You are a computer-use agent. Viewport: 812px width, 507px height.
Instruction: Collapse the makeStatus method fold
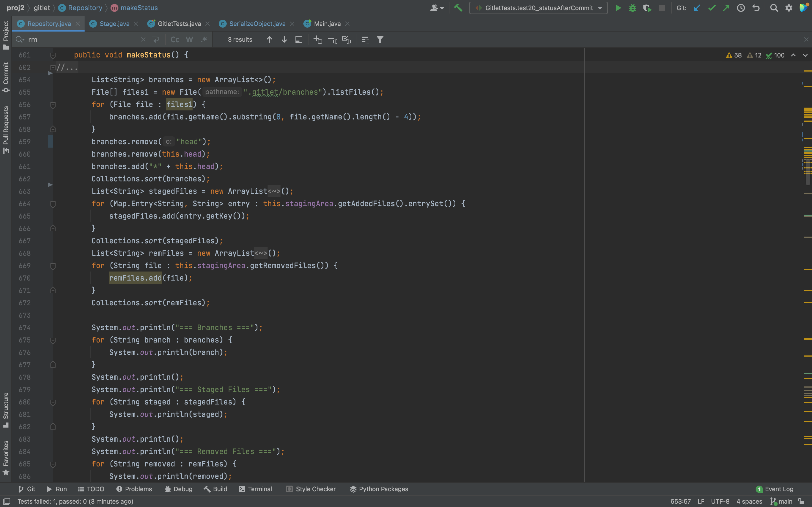pyautogui.click(x=53, y=55)
